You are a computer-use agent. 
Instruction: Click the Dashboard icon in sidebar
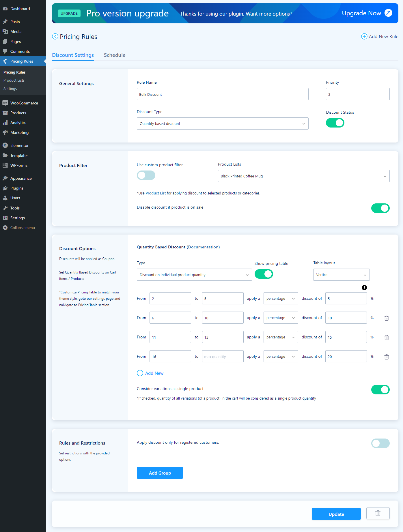click(5, 9)
